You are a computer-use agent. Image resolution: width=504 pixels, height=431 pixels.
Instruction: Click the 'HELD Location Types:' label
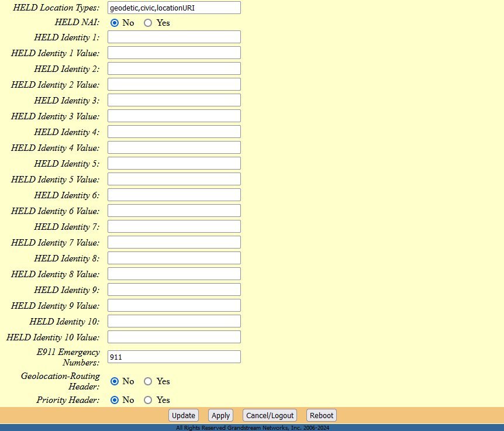click(56, 8)
